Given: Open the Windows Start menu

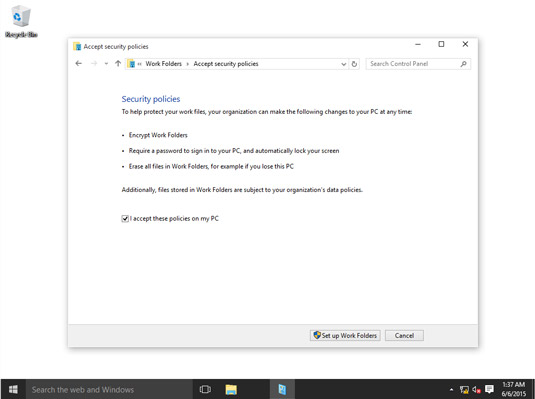Looking at the screenshot, I should click(x=13, y=389).
